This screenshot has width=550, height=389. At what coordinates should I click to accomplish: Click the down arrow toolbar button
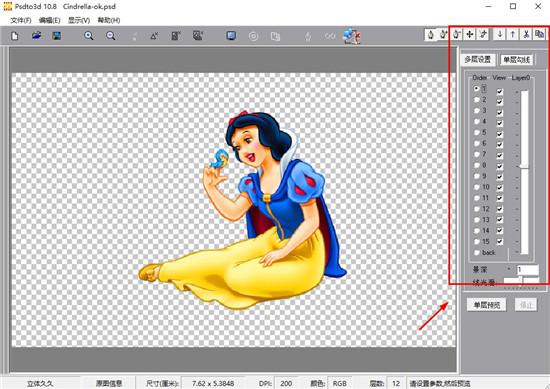pos(500,34)
